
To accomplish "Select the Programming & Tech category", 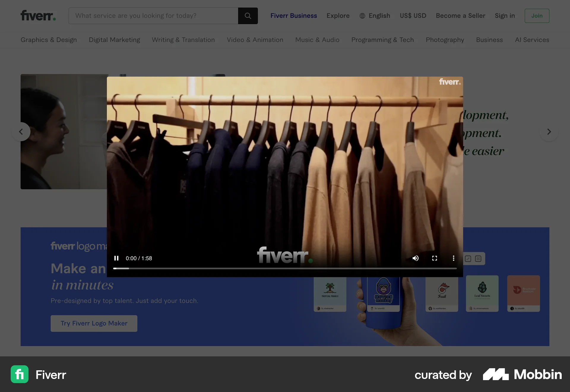I will pos(382,40).
